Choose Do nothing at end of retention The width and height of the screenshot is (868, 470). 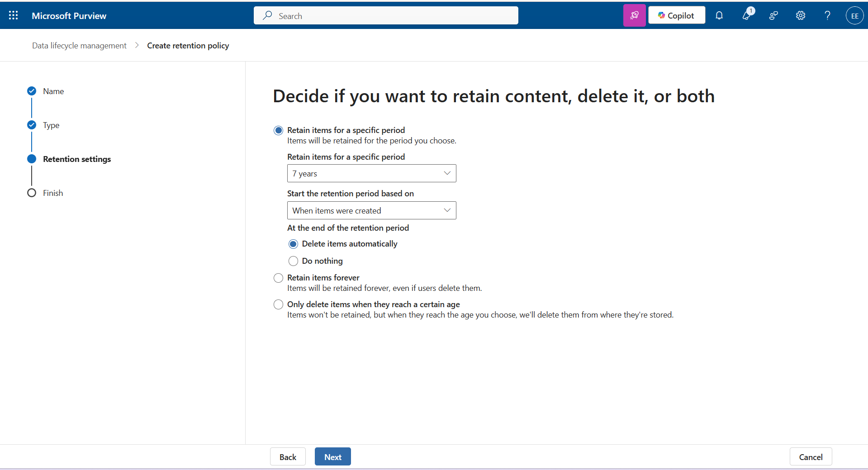click(x=293, y=261)
